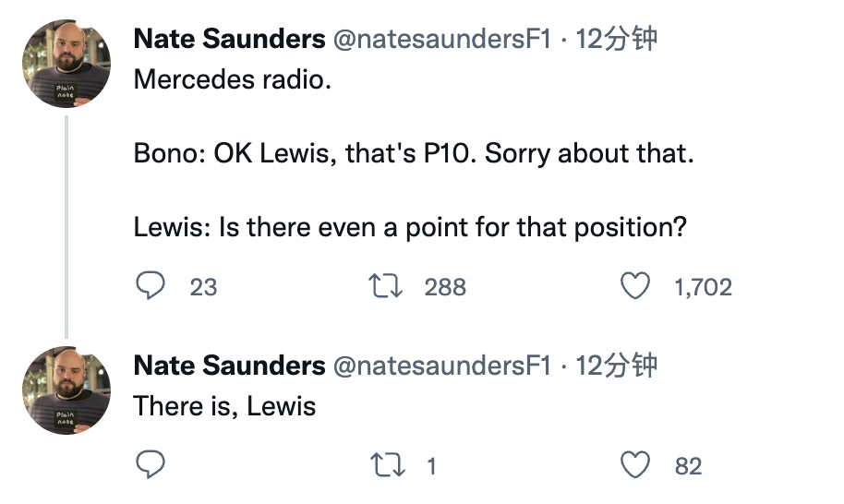The width and height of the screenshot is (844, 504).
Task: Open the tweet text "Mercedes radio."
Action: [232, 79]
